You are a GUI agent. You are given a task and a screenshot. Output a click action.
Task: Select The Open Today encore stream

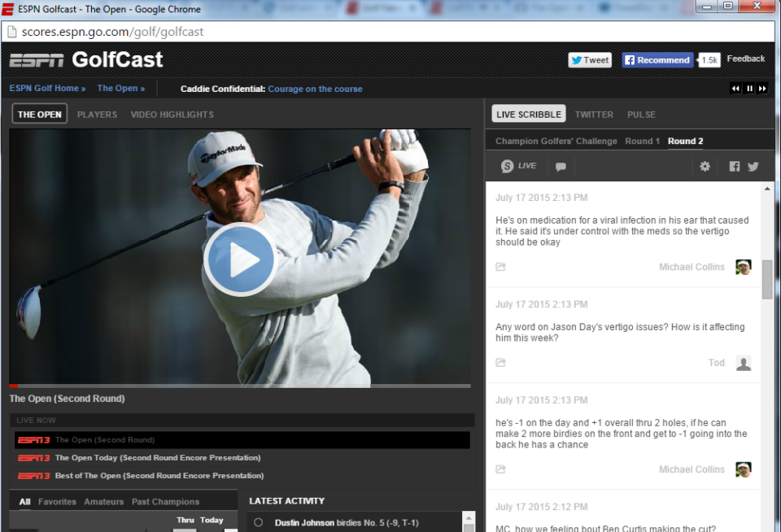pyautogui.click(x=158, y=458)
